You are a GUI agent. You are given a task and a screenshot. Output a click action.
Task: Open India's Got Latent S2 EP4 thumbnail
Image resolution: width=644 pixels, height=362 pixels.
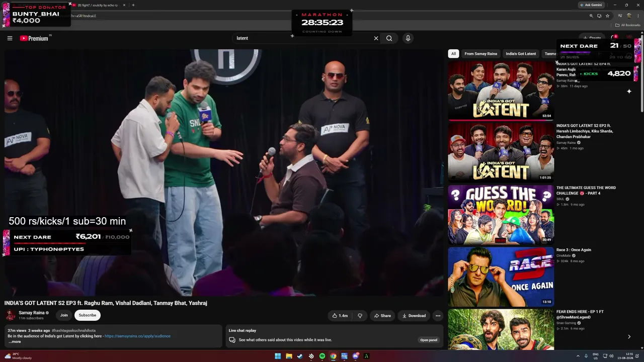pos(501,90)
